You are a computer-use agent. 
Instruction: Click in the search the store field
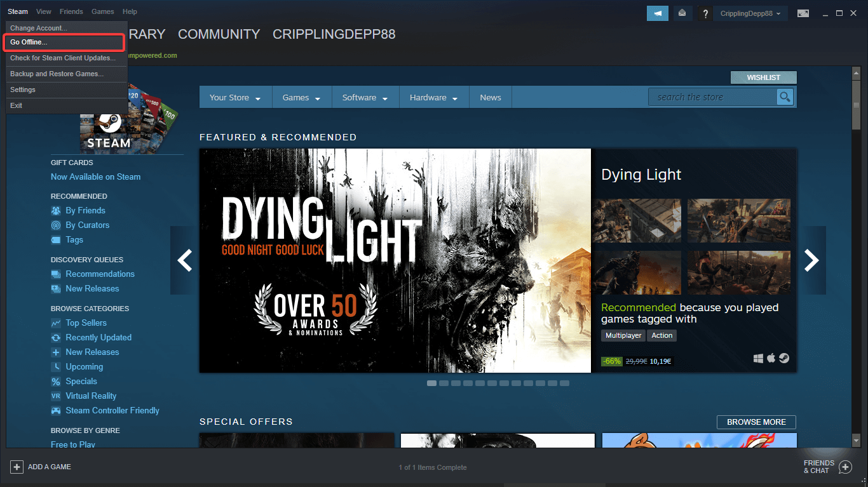coord(713,97)
